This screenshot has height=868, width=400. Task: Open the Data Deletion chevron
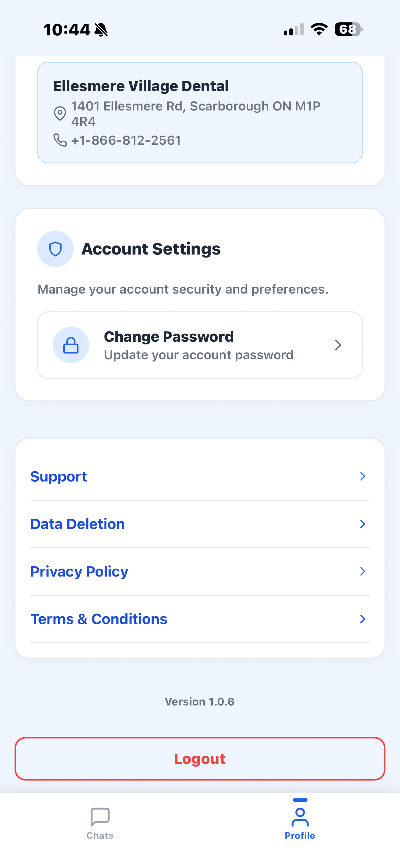pyautogui.click(x=362, y=524)
